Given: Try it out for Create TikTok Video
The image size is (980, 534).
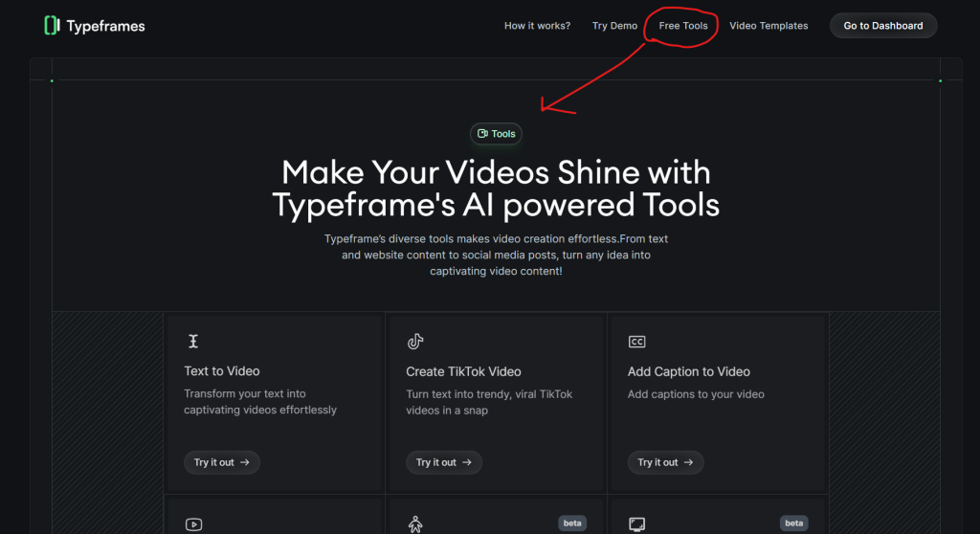Looking at the screenshot, I should click(444, 462).
